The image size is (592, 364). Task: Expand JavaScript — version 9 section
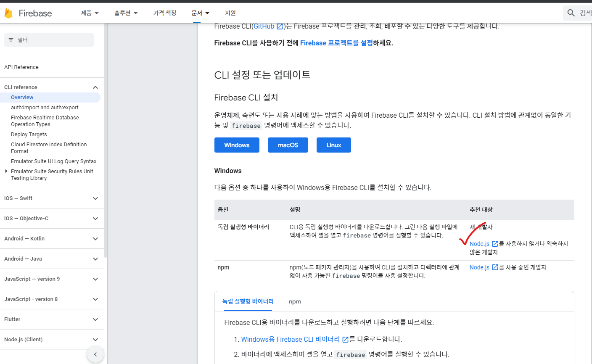pyautogui.click(x=95, y=279)
